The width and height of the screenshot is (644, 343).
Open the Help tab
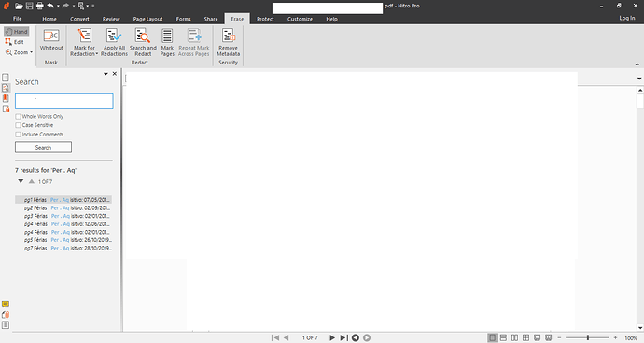pos(332,19)
